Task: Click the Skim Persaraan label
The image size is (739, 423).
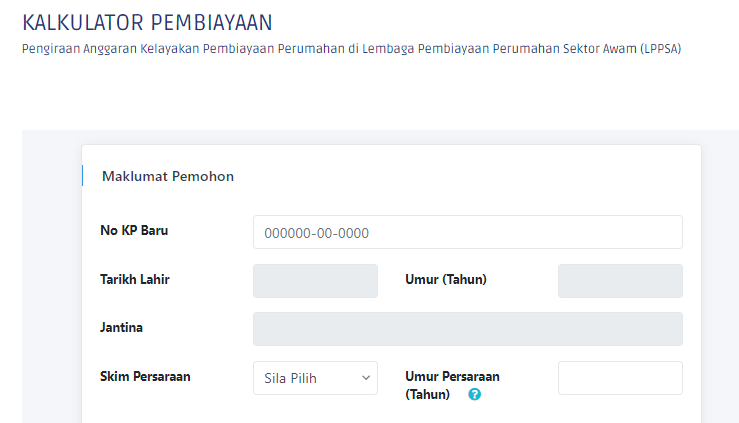Action: pyautogui.click(x=145, y=377)
